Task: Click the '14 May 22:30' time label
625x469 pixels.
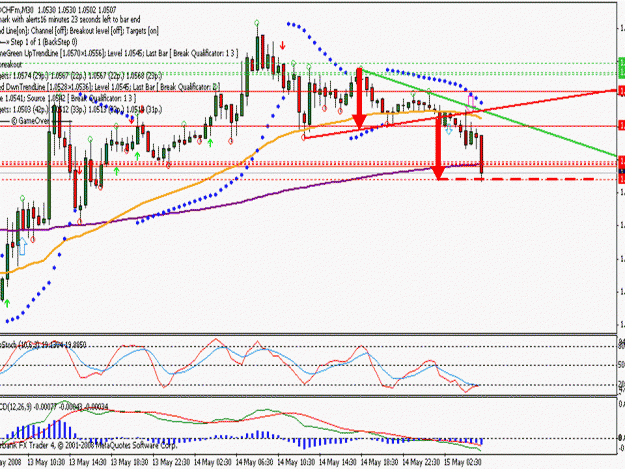Action: click(421, 462)
